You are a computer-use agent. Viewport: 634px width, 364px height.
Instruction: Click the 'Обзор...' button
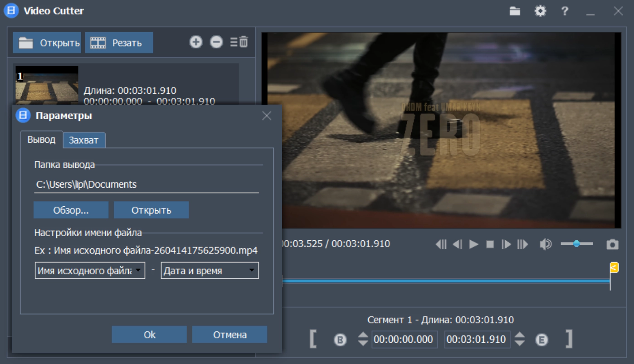point(71,210)
